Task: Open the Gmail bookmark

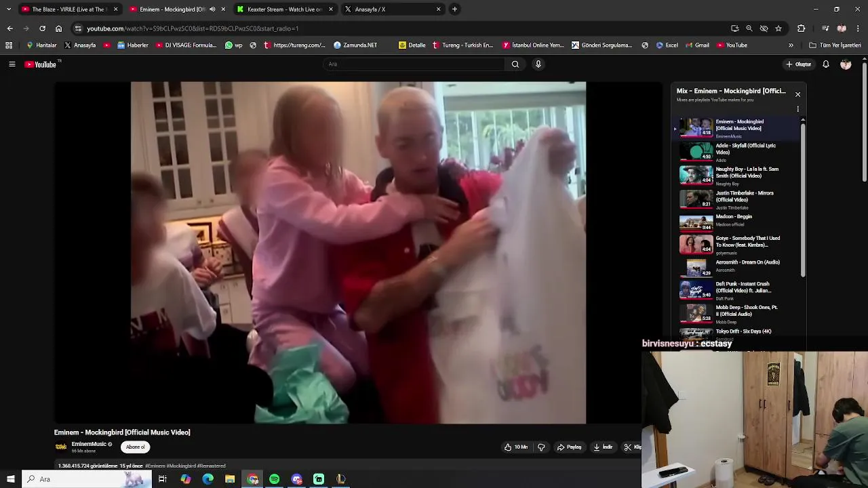Action: tap(697, 45)
